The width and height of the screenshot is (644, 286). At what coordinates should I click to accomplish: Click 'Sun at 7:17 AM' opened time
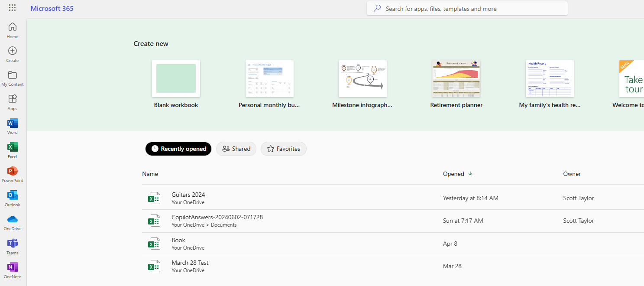(463, 221)
